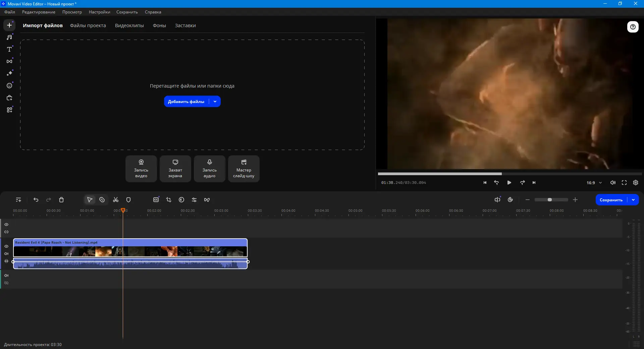644x349 pixels.
Task: Open the Transitions panel icon
Action: click(9, 61)
